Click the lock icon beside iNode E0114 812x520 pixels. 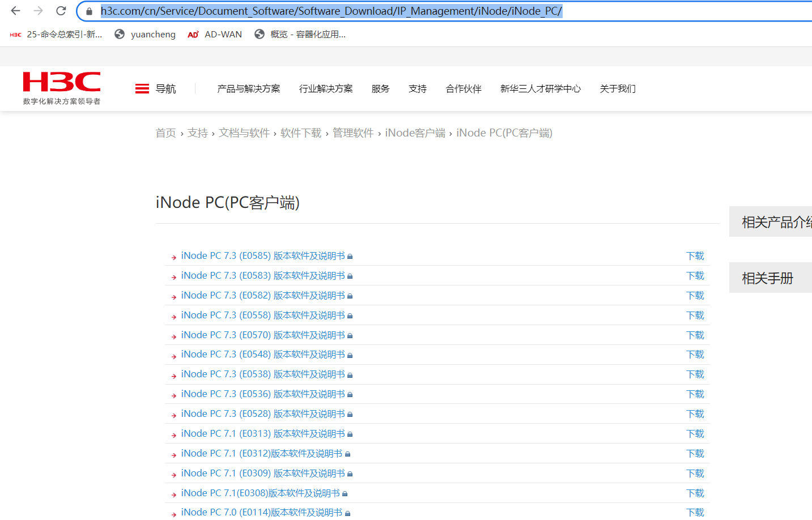click(x=348, y=513)
